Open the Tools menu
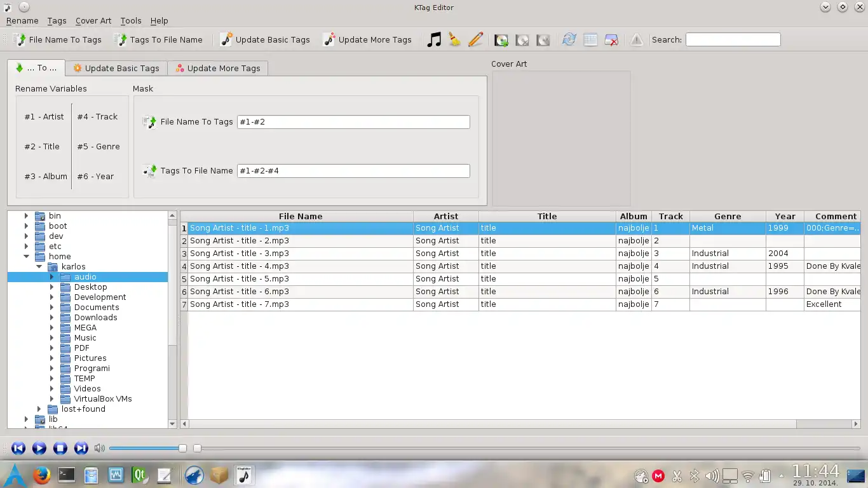Image resolution: width=868 pixels, height=488 pixels. 131,21
